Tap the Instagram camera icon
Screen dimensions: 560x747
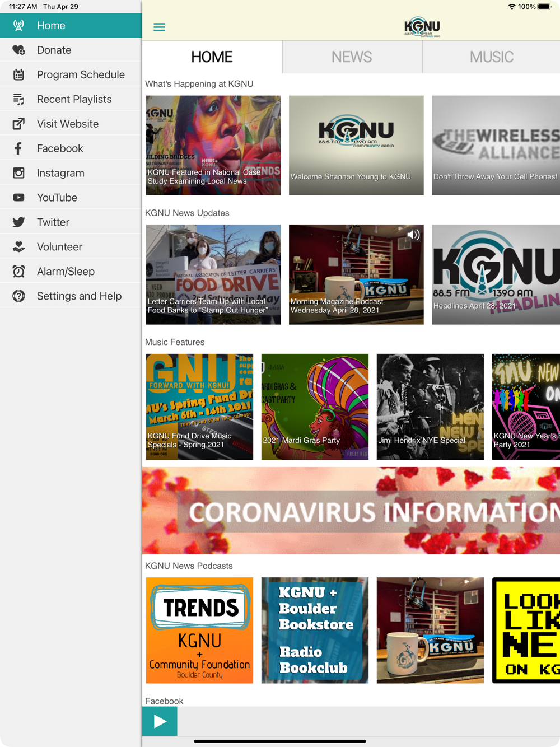coord(18,174)
